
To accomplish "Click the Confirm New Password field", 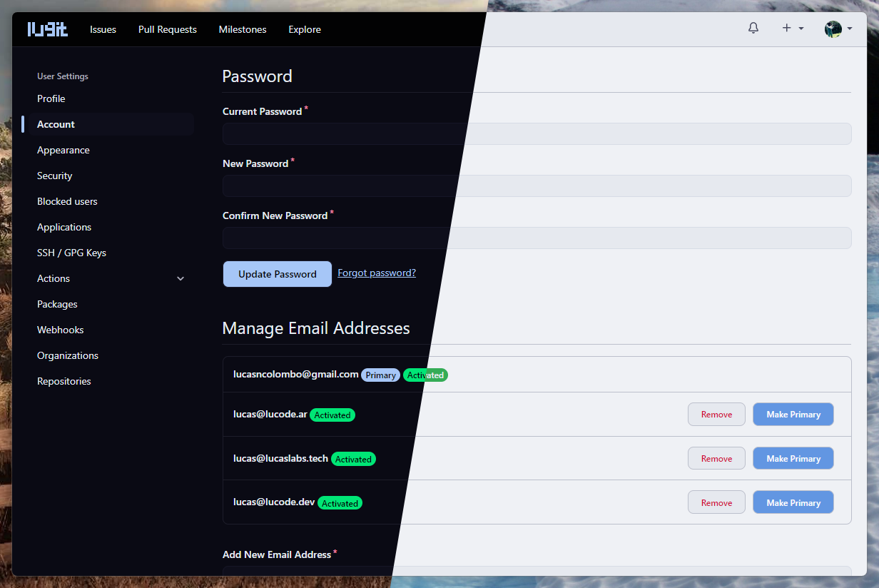I will 537,238.
